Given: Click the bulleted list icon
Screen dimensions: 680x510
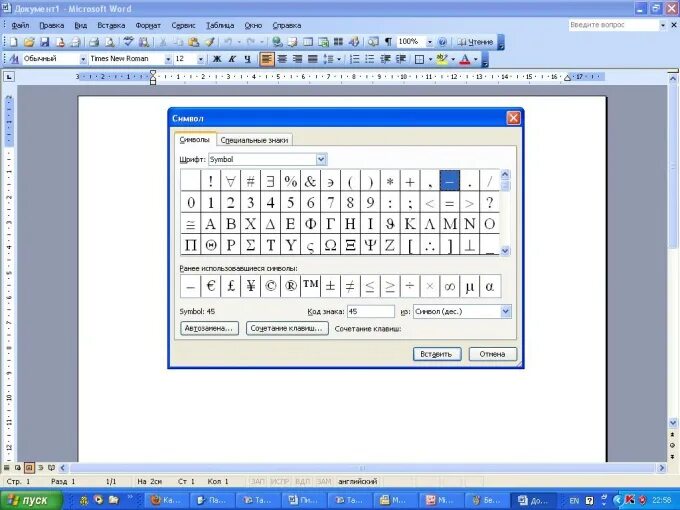Looking at the screenshot, I should pyautogui.click(x=369, y=59).
